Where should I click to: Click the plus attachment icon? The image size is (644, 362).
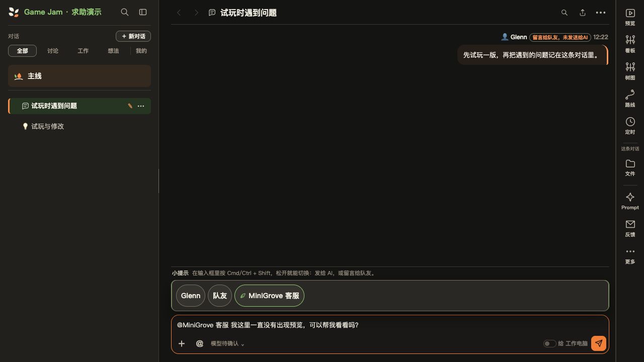[182, 343]
